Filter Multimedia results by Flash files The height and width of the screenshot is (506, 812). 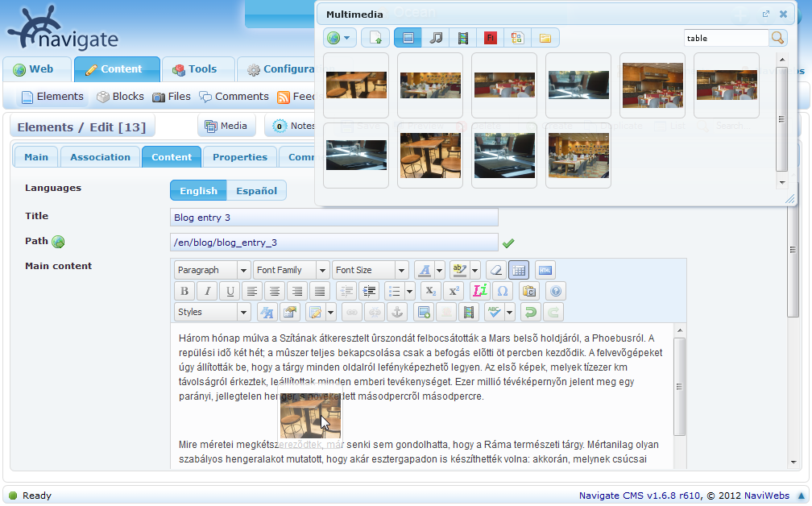[x=489, y=37]
